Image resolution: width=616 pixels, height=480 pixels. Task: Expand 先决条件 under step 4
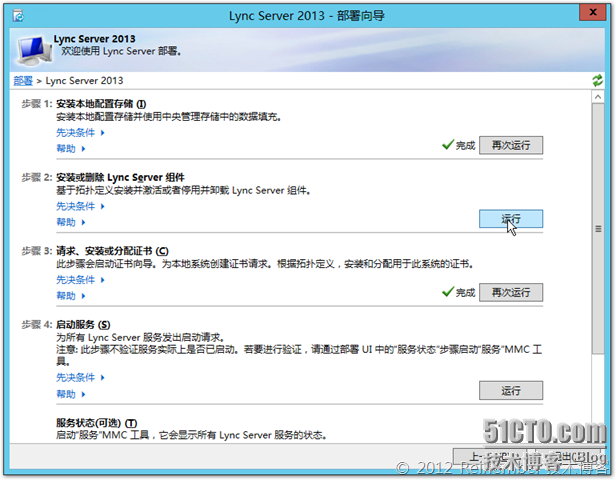(80, 377)
